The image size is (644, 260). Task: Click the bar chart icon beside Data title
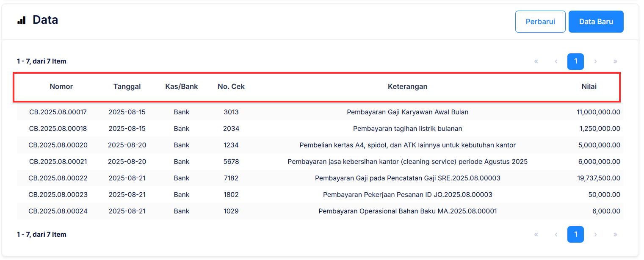point(22,19)
